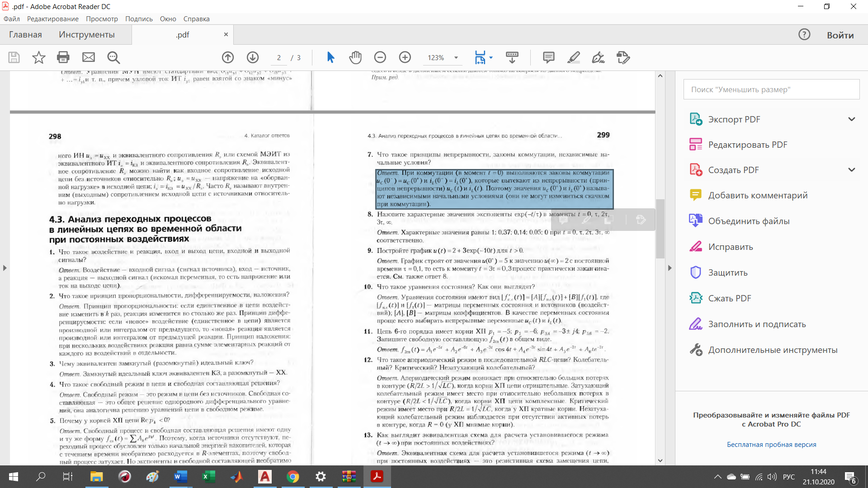Open the sign document pen icon

(598, 57)
